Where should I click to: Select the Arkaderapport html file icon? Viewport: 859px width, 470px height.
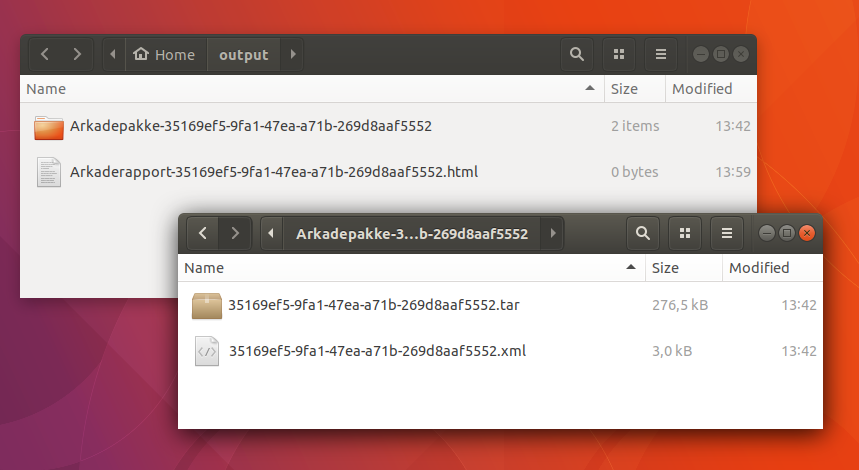point(49,172)
